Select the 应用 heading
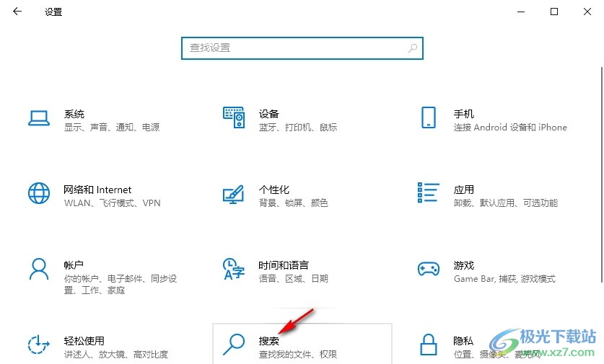This screenshot has height=364, width=604. pyautogui.click(x=464, y=190)
